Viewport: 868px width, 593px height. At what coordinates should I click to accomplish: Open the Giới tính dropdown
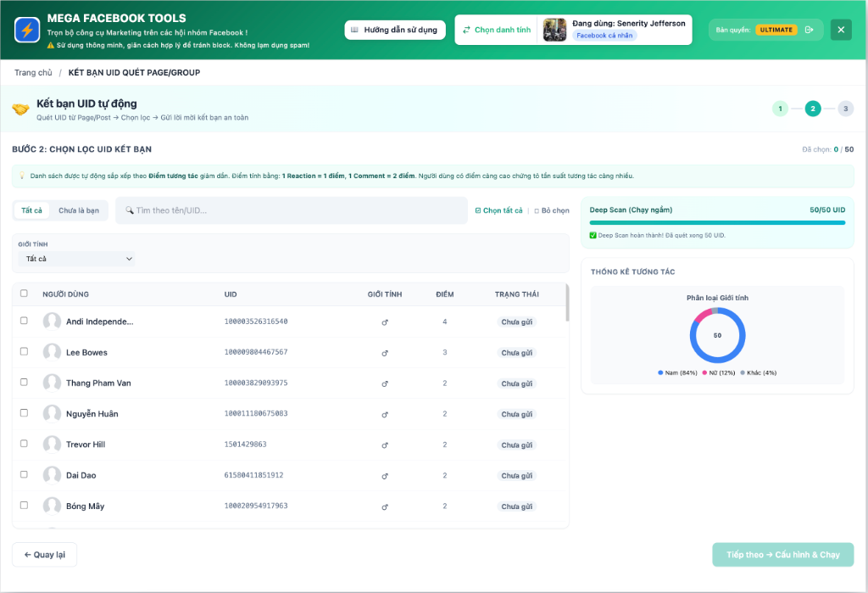(x=77, y=259)
